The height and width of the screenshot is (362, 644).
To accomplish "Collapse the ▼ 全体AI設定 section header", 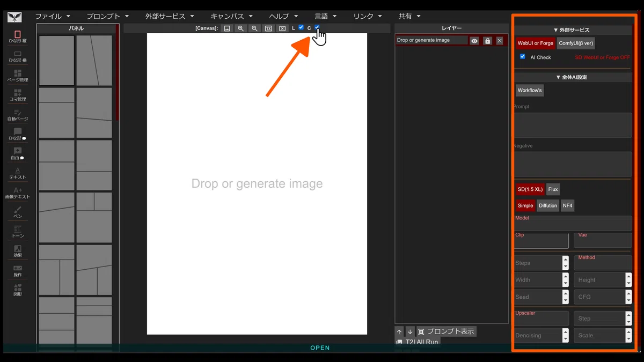I will pyautogui.click(x=572, y=77).
